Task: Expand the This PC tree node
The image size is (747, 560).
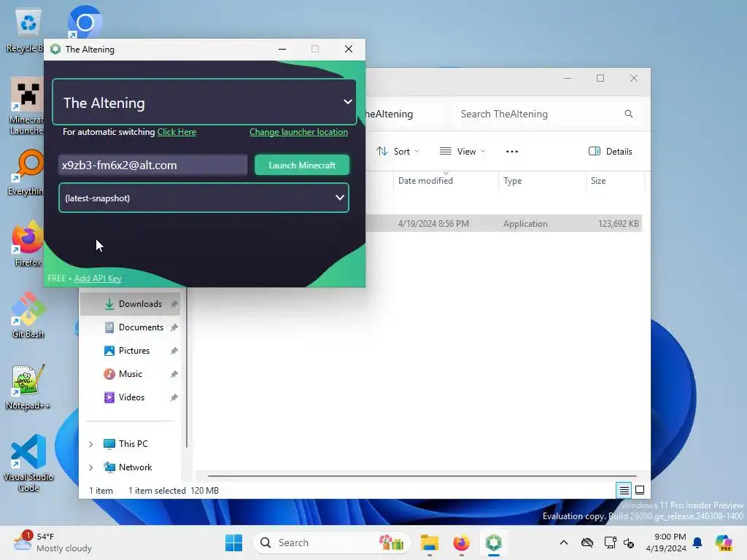Action: [90, 444]
